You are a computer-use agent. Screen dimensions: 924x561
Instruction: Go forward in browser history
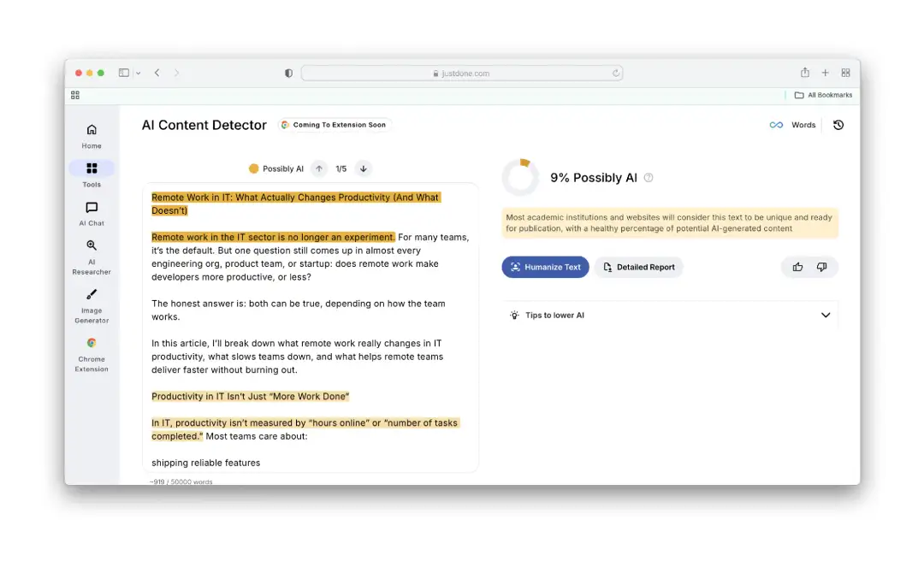[x=176, y=73]
